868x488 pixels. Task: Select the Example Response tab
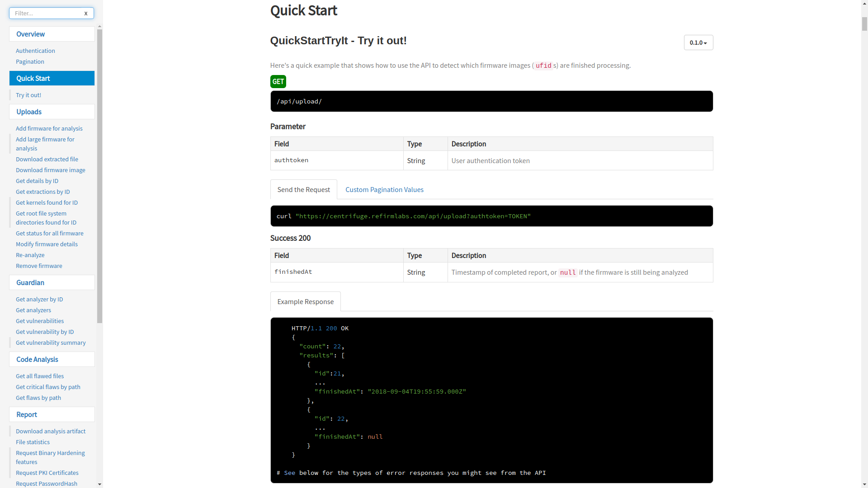pos(305,301)
